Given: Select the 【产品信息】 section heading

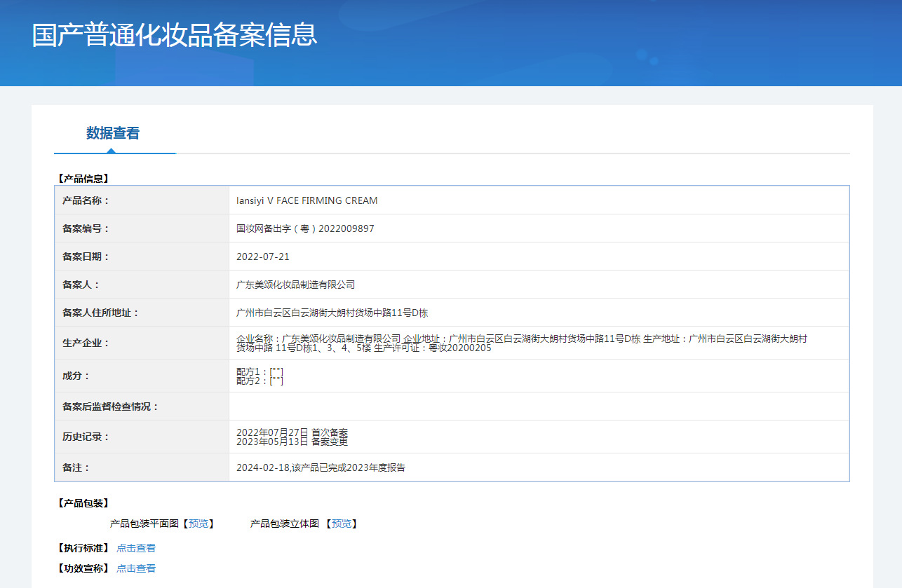Looking at the screenshot, I should (83, 179).
